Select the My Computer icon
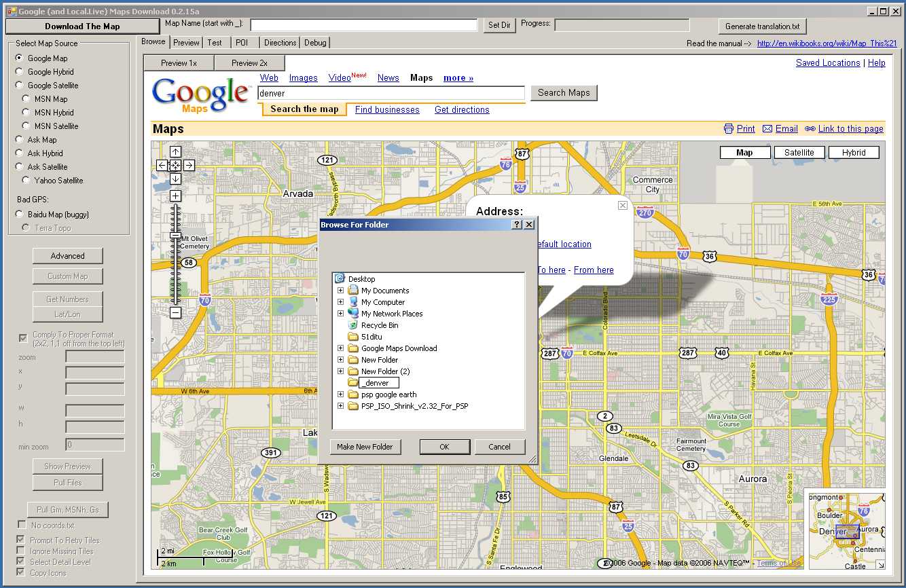 353,302
